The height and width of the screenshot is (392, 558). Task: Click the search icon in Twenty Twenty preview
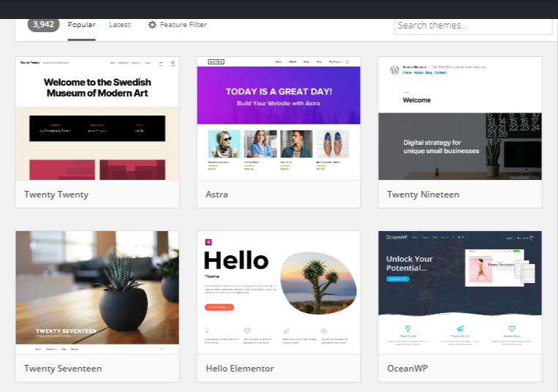(173, 64)
